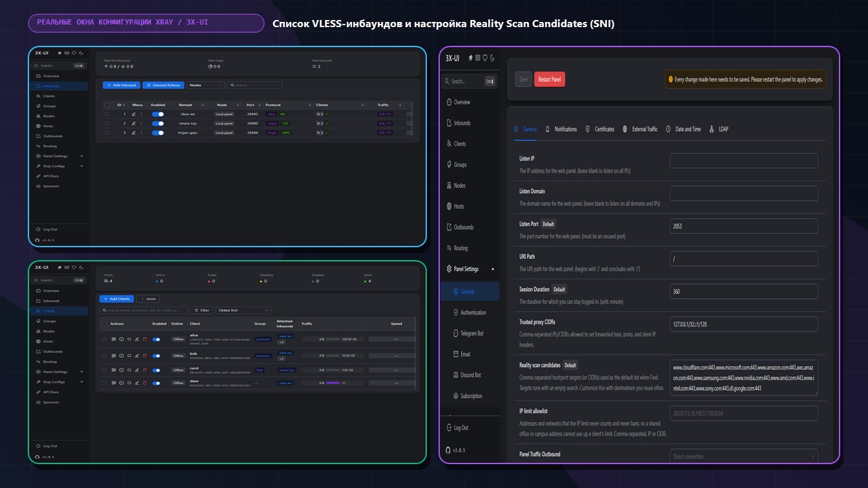
Task: Switch to the Certificates tab
Action: coord(600,129)
